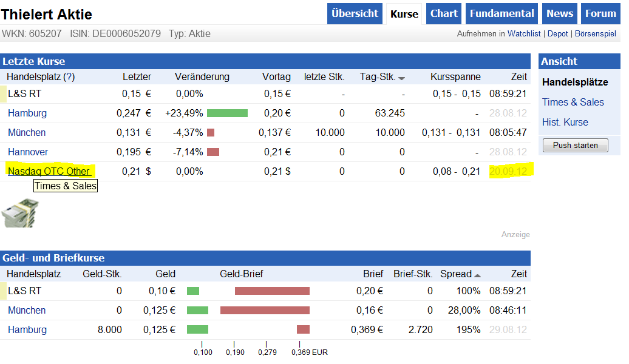
Task: Open Hamburg in Geld- und Briefkurse table
Action: coord(27,329)
